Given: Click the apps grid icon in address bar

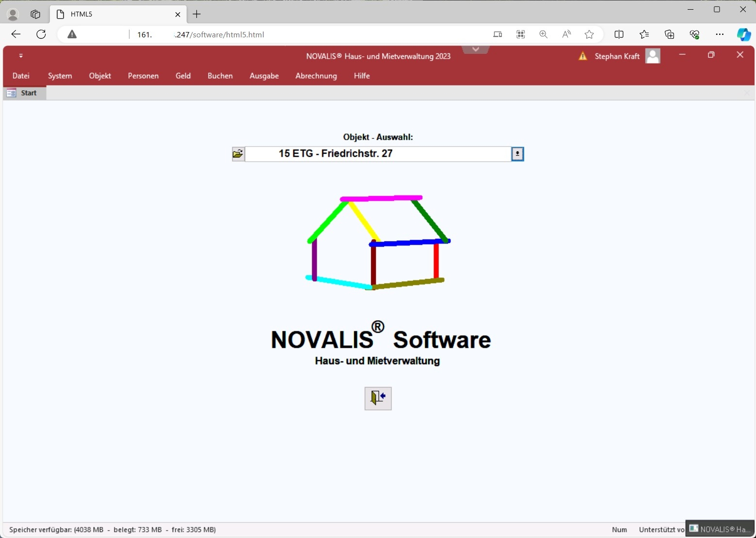Looking at the screenshot, I should coord(520,34).
